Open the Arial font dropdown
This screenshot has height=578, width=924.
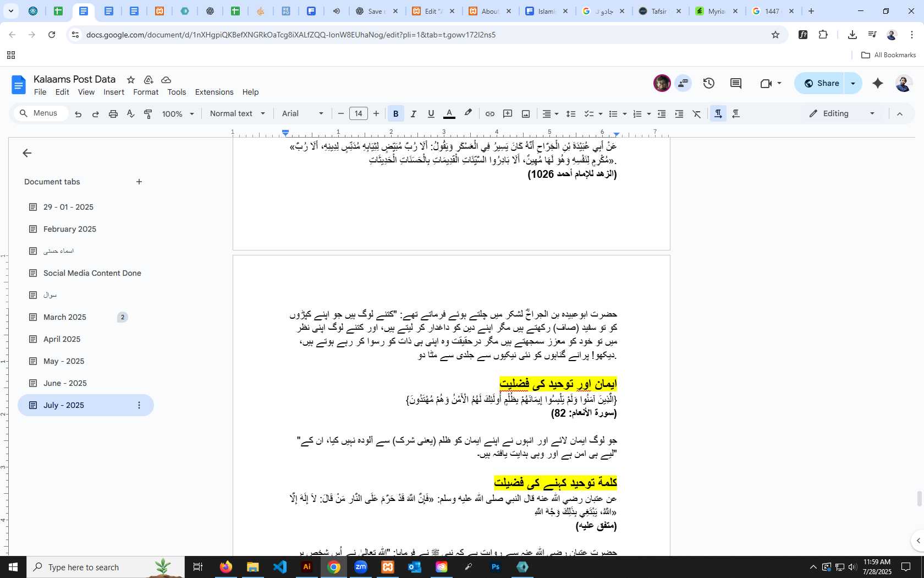pos(302,113)
